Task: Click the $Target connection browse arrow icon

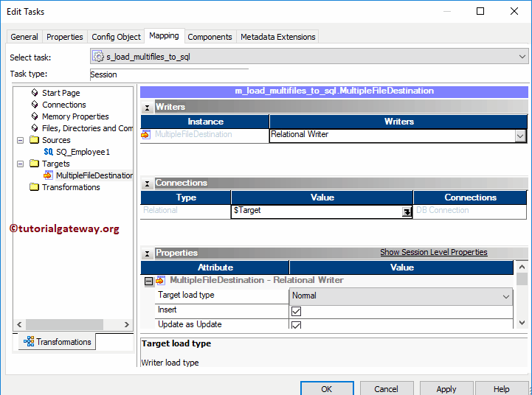Action: tap(406, 211)
